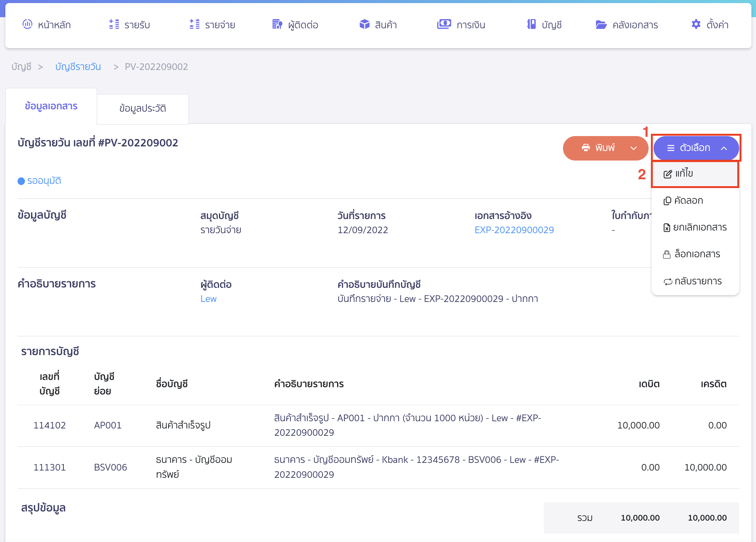Open contact Lew link
This screenshot has width=756, height=542.
(x=208, y=299)
